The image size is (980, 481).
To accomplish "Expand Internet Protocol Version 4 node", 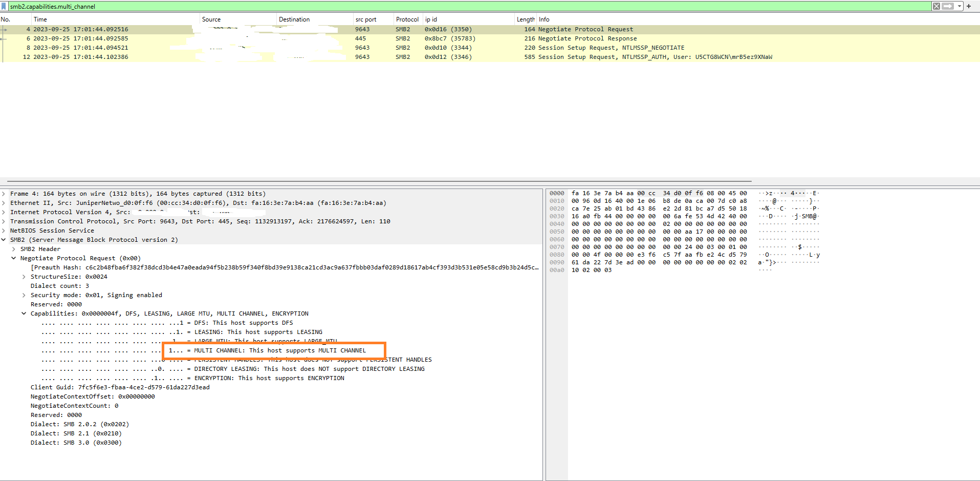I will pos(4,212).
